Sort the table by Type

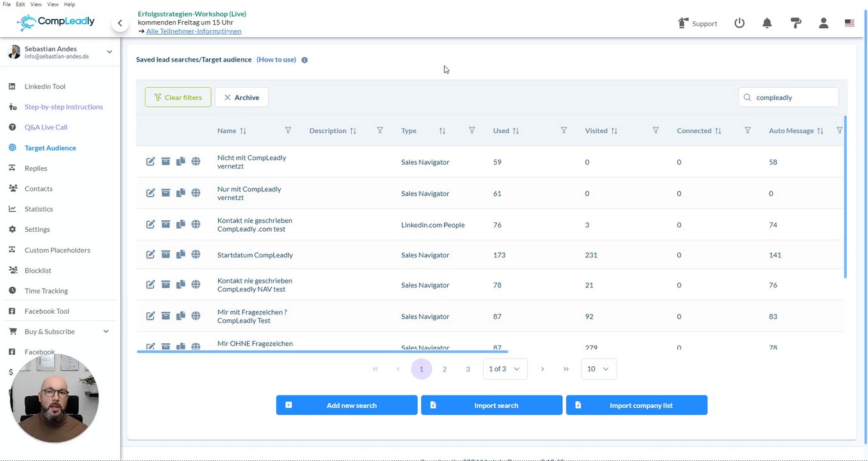click(442, 131)
